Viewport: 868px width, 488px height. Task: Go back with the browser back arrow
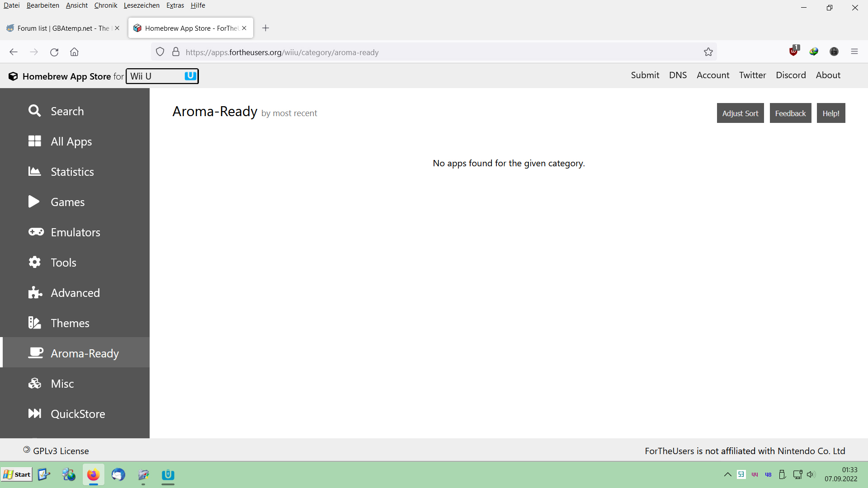tap(14, 52)
